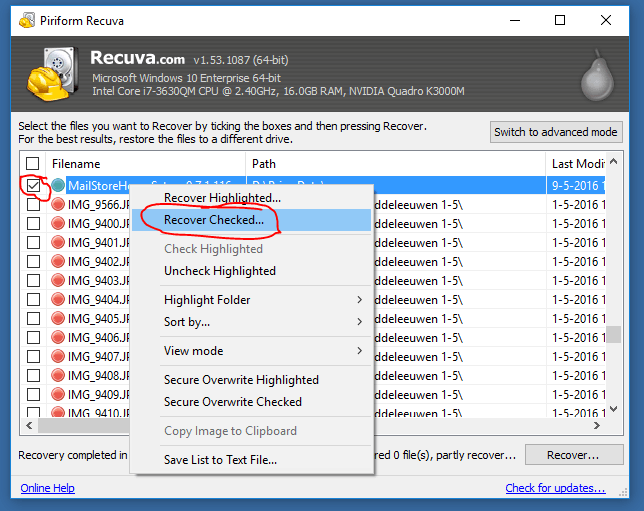Tick the checkbox for IMG_9408

[33, 375]
